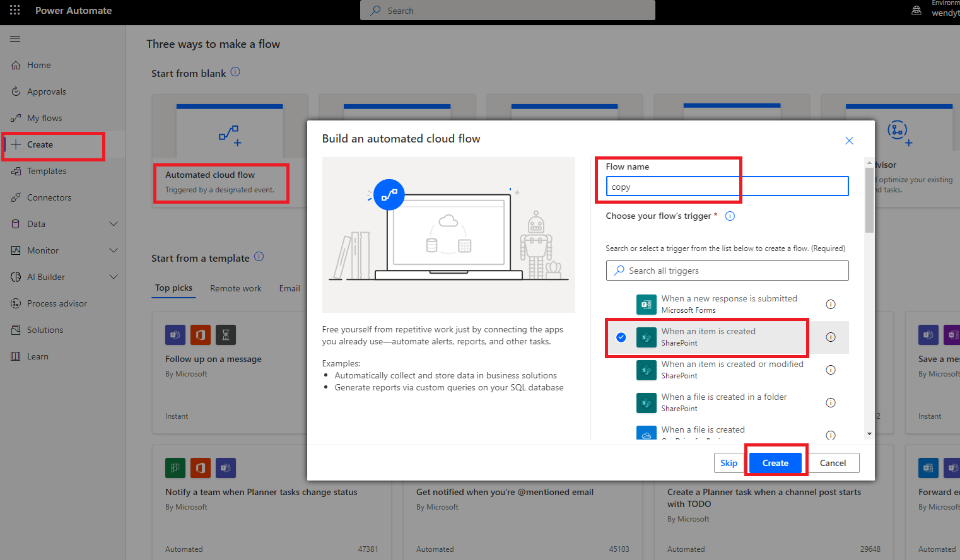This screenshot has width=960, height=560.
Task: Open the app launcher waffle icon
Action: [15, 10]
